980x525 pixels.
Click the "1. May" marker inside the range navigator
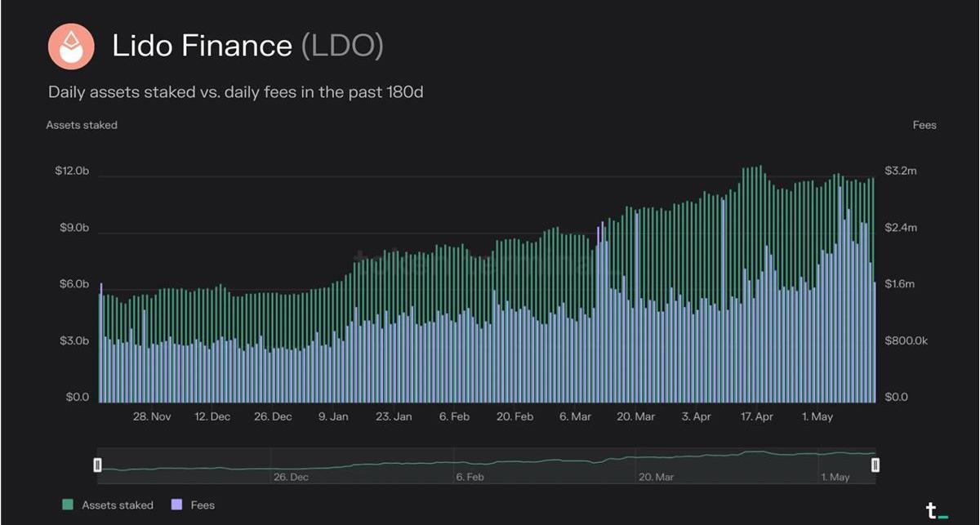click(835, 477)
